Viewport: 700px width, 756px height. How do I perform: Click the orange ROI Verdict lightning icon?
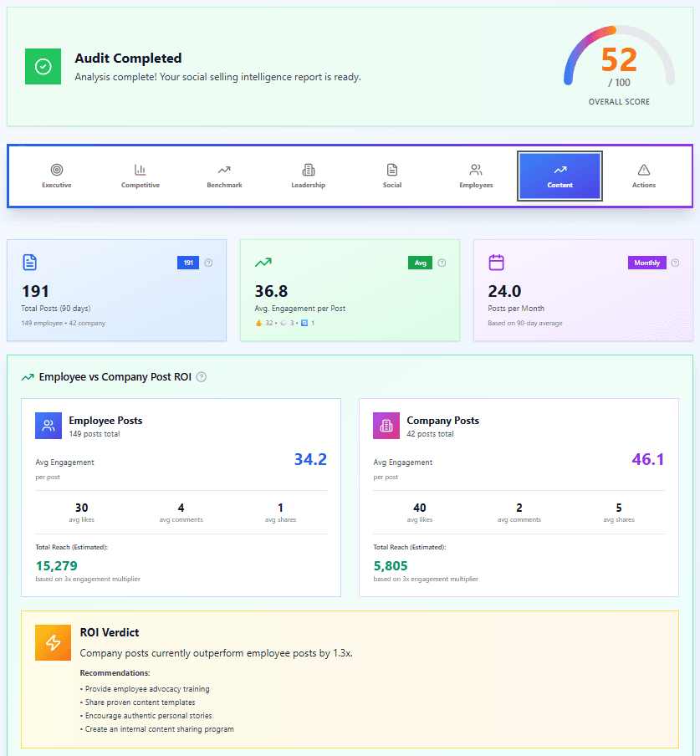(53, 643)
